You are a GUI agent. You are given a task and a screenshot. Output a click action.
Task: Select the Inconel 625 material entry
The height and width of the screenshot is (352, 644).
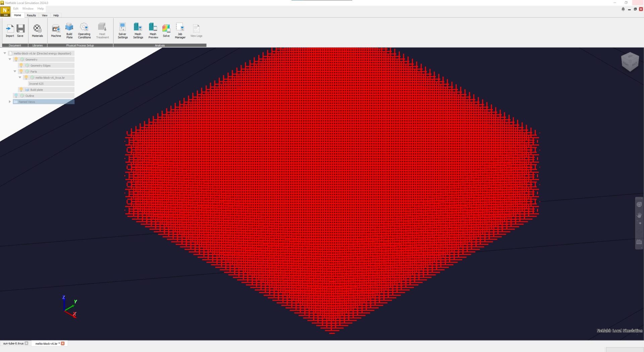(x=36, y=83)
